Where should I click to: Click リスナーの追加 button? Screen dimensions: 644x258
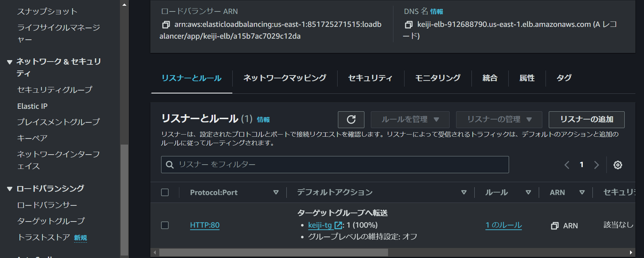click(x=586, y=120)
